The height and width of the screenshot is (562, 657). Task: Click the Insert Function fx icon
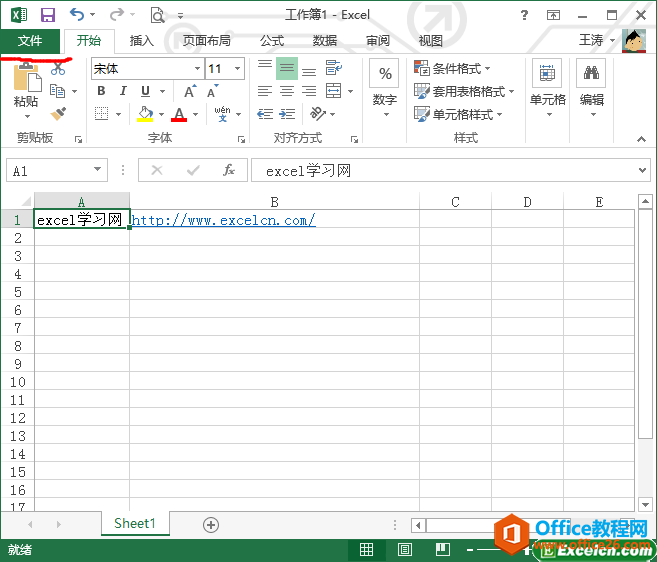[229, 170]
